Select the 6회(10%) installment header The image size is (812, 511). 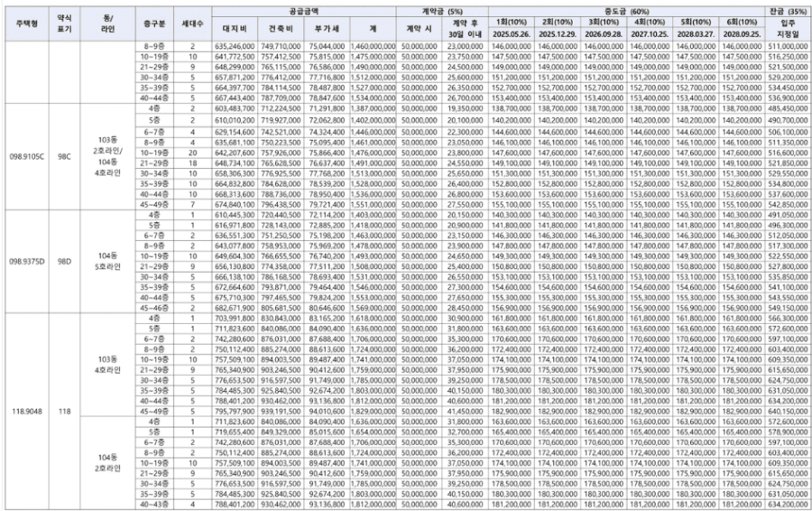[x=742, y=23]
